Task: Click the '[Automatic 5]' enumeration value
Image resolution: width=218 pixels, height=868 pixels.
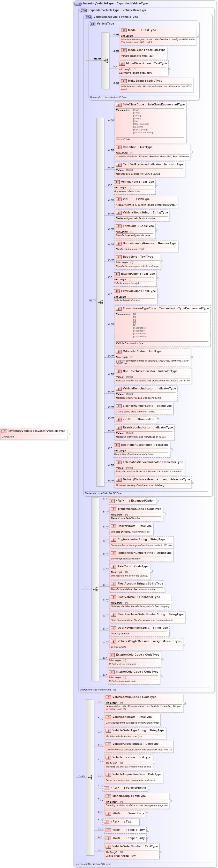Action: coord(140,334)
